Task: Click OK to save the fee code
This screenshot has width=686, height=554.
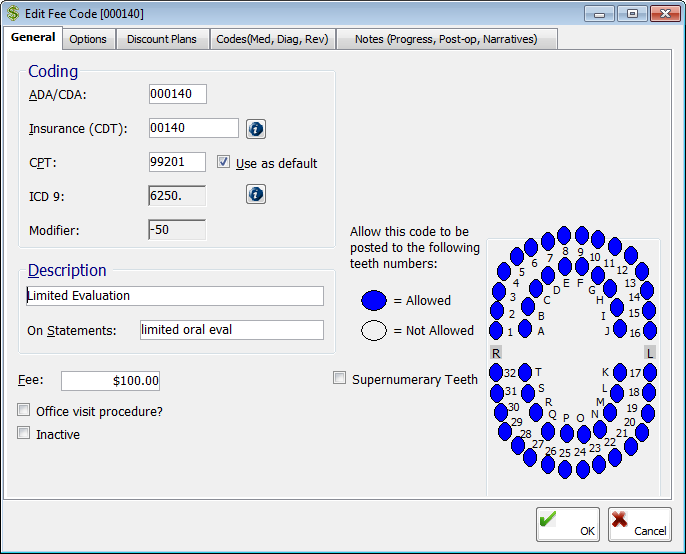Action: tap(568, 524)
